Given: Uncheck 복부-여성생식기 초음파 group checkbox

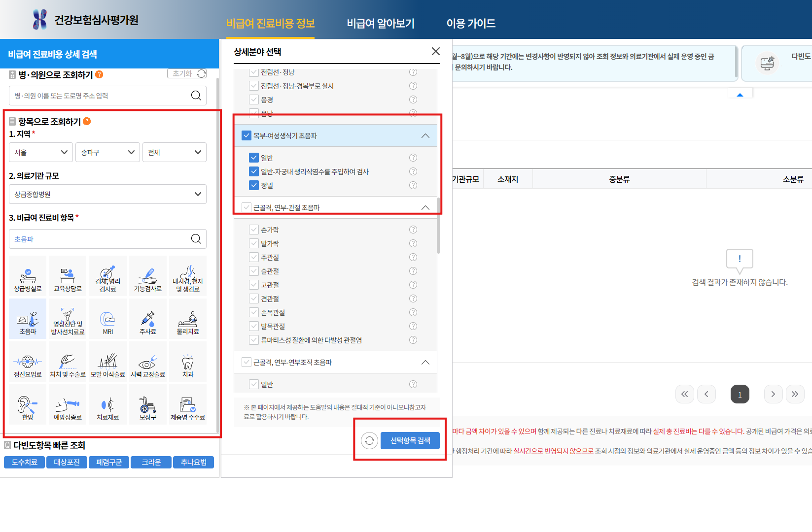Looking at the screenshot, I should point(247,135).
